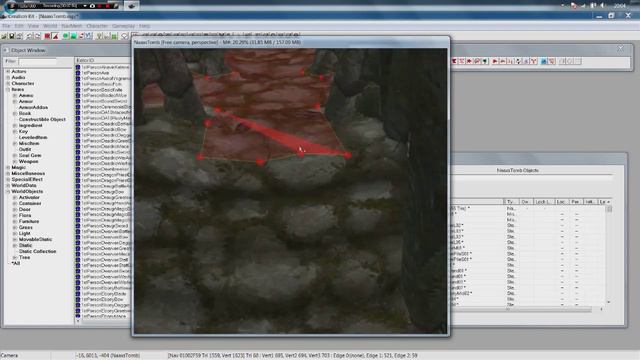Expand the Miscellaneous tree node

click(x=8, y=173)
